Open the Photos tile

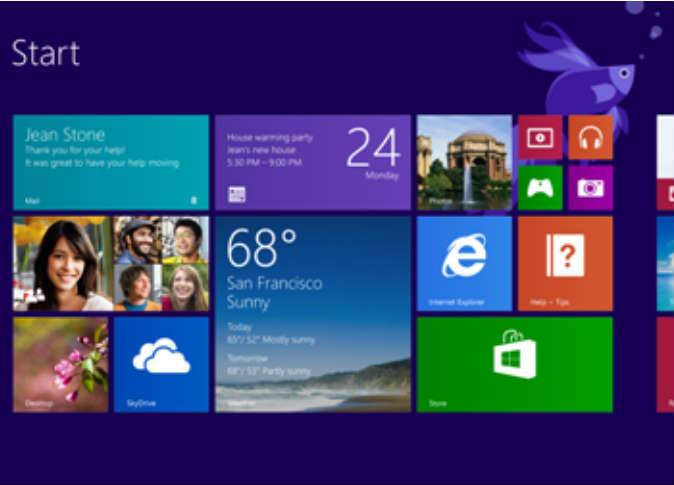464,162
